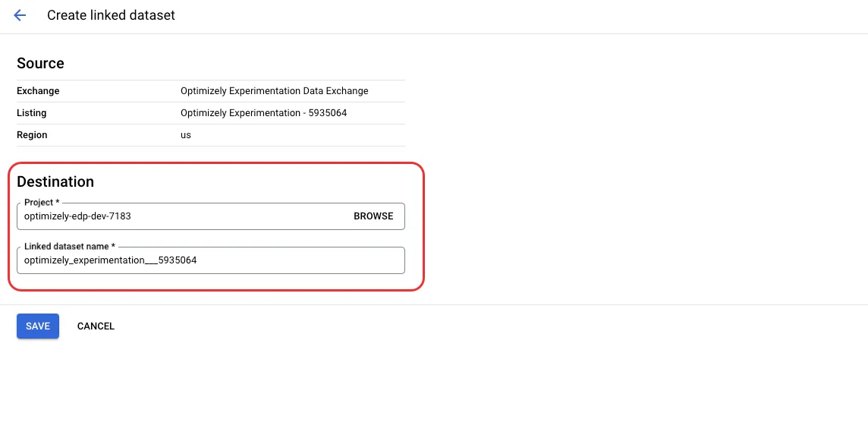Select the Exchange value 'Optimizely Experimentation Data Exchange'

274,91
